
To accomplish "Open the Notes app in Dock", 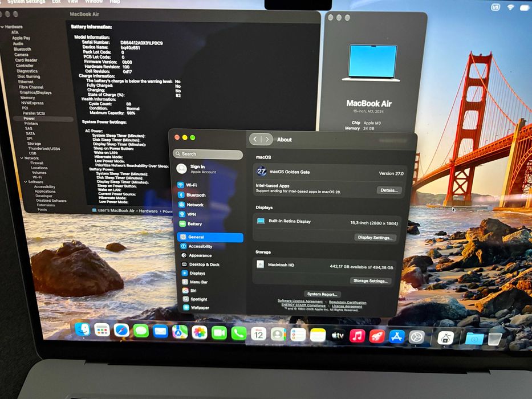I will (x=318, y=336).
